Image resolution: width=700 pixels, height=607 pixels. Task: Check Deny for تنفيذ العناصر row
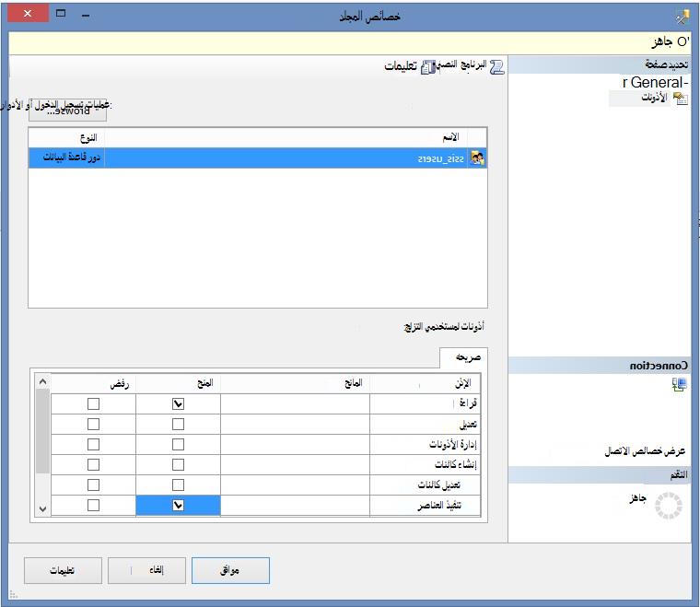(x=93, y=506)
